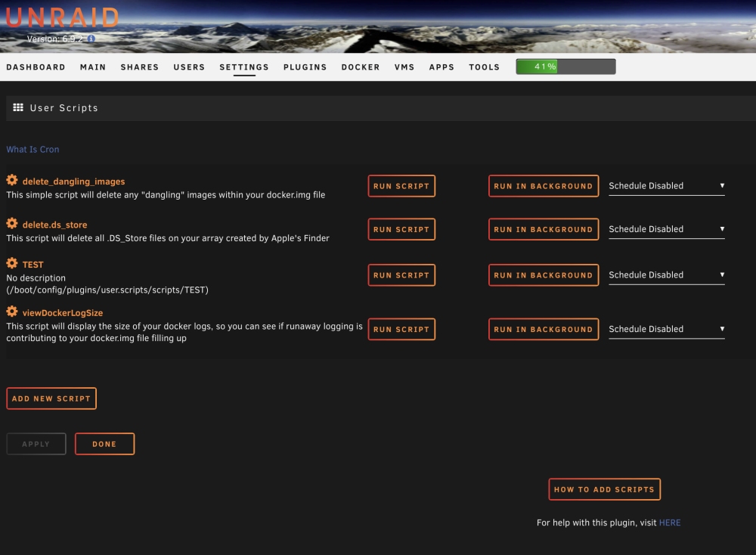Run delete_dangling_images in background
Image resolution: width=756 pixels, height=555 pixels.
pyautogui.click(x=544, y=186)
